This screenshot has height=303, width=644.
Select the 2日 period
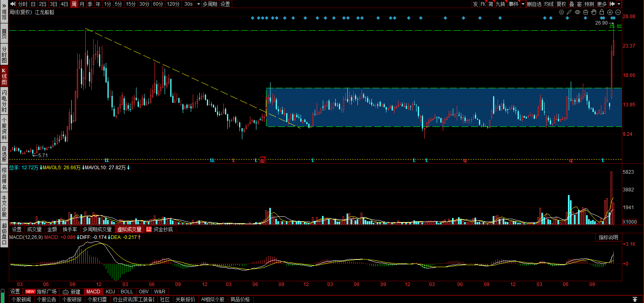(43, 4)
